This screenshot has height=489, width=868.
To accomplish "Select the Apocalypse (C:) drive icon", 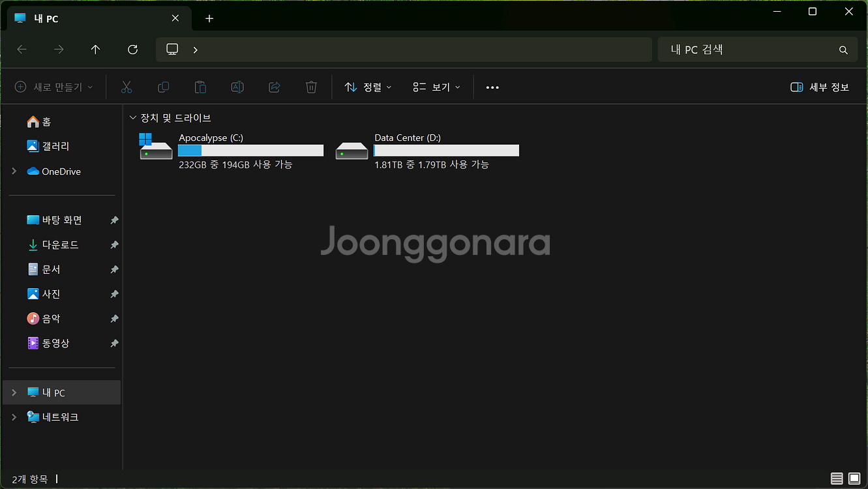I will (x=156, y=147).
